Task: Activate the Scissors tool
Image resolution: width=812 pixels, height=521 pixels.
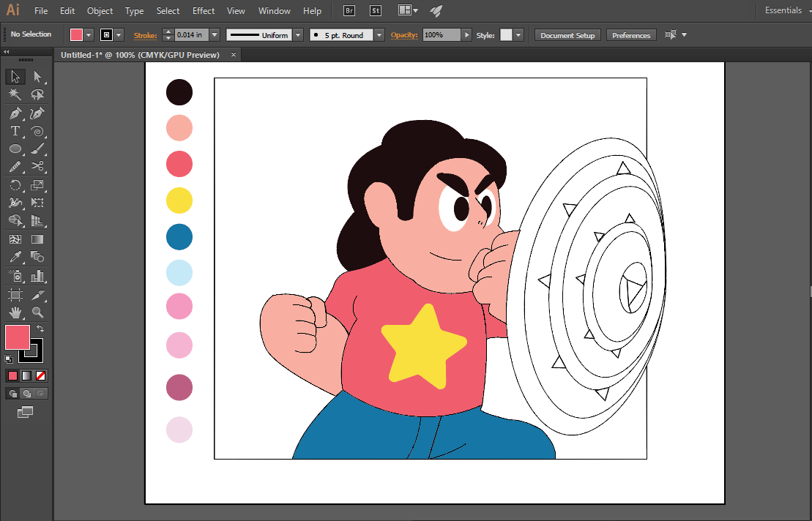Action: pos(37,167)
